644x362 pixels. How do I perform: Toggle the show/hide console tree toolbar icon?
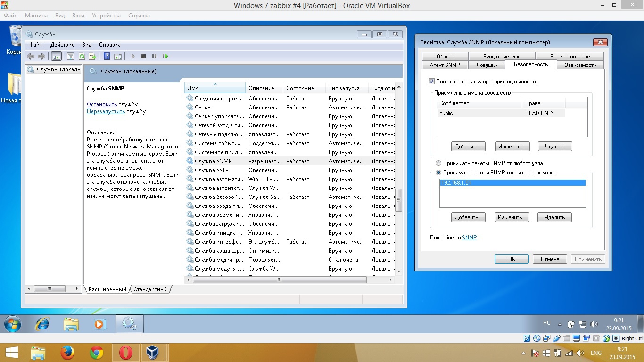(56, 56)
